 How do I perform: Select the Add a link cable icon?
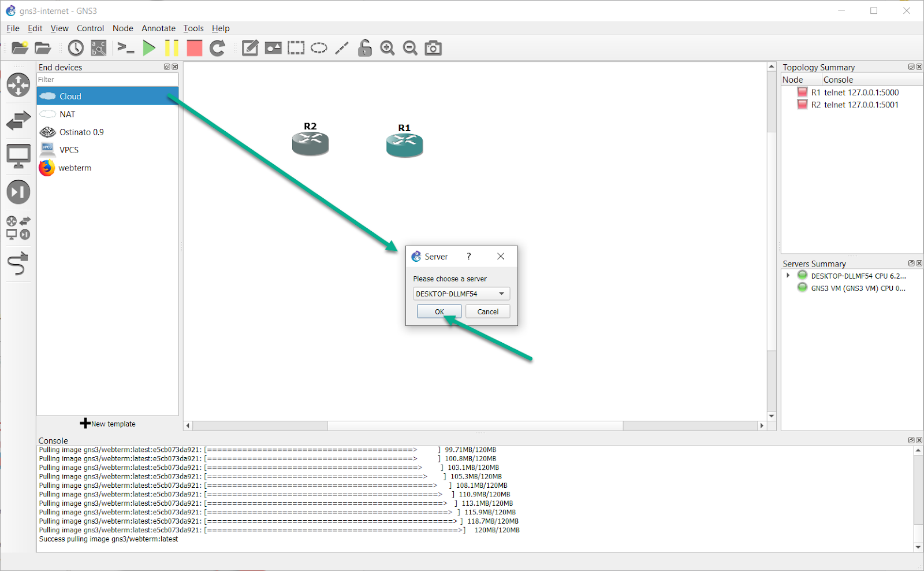pyautogui.click(x=18, y=264)
